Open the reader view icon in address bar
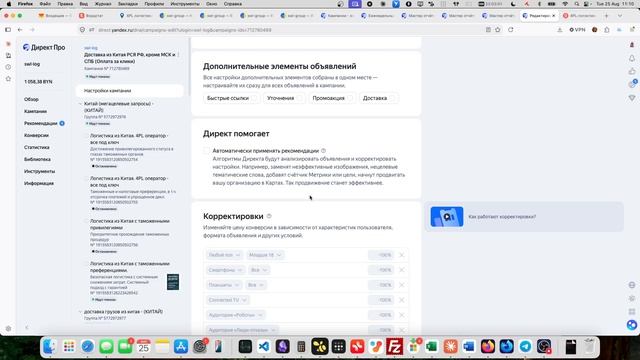 coord(488,30)
